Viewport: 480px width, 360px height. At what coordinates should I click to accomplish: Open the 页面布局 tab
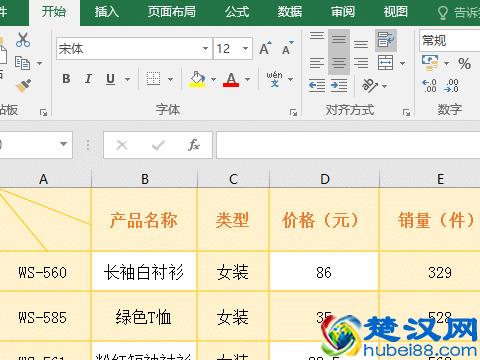click(x=171, y=12)
